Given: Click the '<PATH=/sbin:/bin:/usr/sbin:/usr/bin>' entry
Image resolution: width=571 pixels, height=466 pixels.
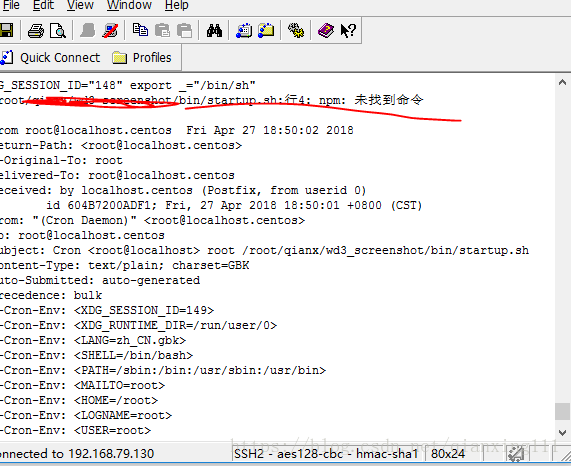Looking at the screenshot, I should tap(200, 370).
